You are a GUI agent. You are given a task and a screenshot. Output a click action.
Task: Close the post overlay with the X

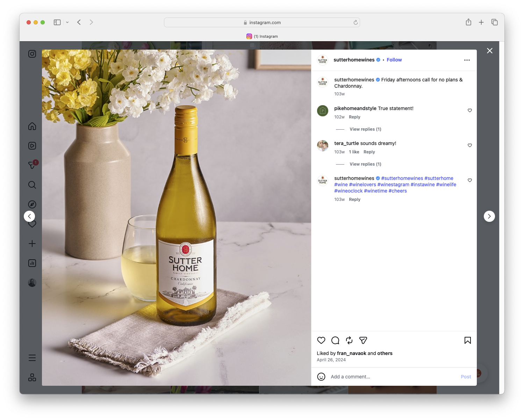[x=490, y=51]
